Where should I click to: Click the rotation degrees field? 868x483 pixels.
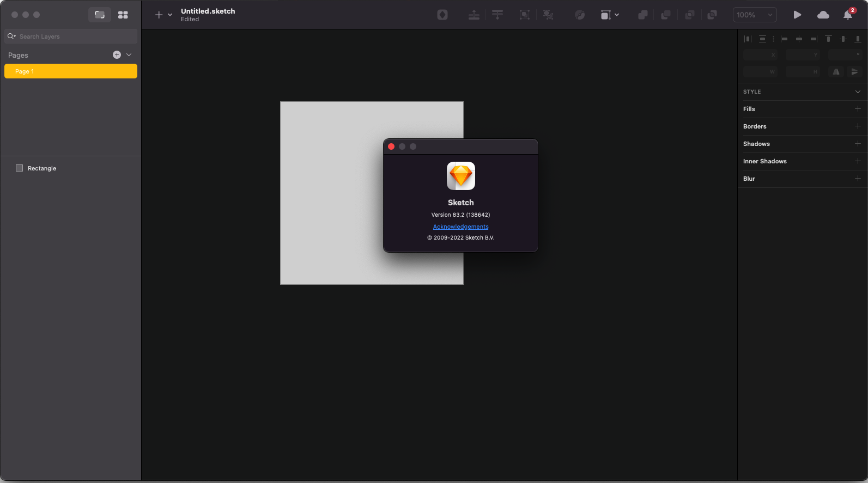pyautogui.click(x=845, y=54)
